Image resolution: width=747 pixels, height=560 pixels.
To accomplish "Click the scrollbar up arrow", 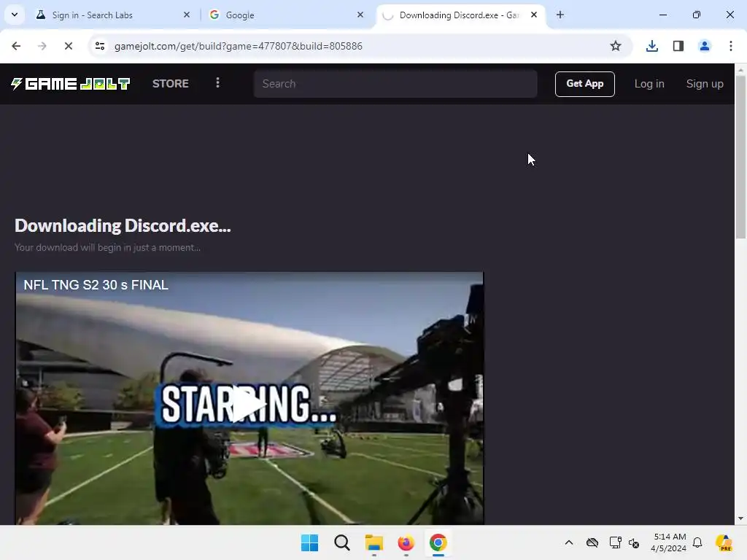I will 740,70.
